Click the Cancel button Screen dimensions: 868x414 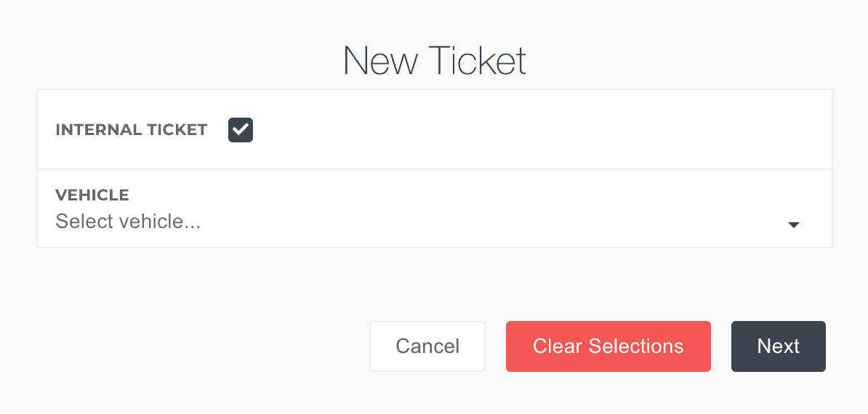click(x=427, y=346)
